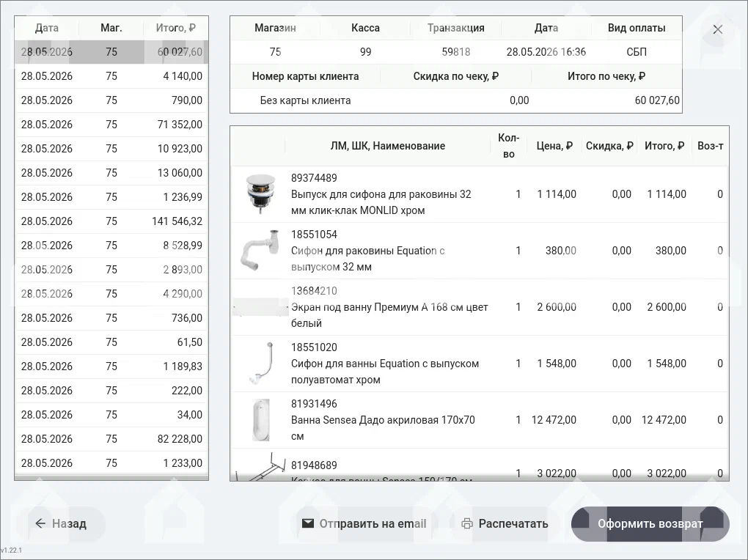
Task: Click the ЛМ, ШК, Наименование column header
Action: (387, 146)
